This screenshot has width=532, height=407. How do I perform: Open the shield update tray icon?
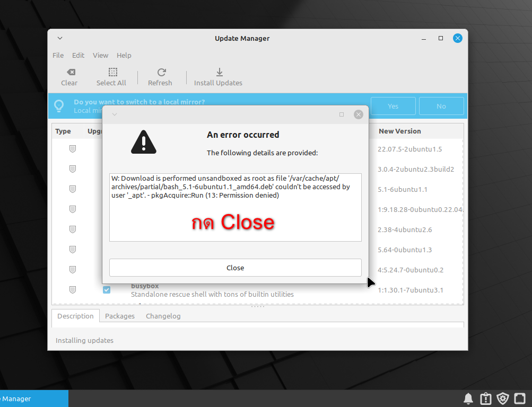(x=503, y=399)
